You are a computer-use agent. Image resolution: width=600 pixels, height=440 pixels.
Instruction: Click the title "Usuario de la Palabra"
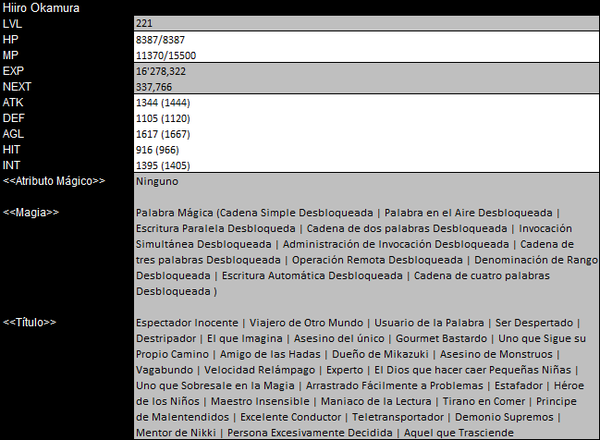tap(429, 323)
